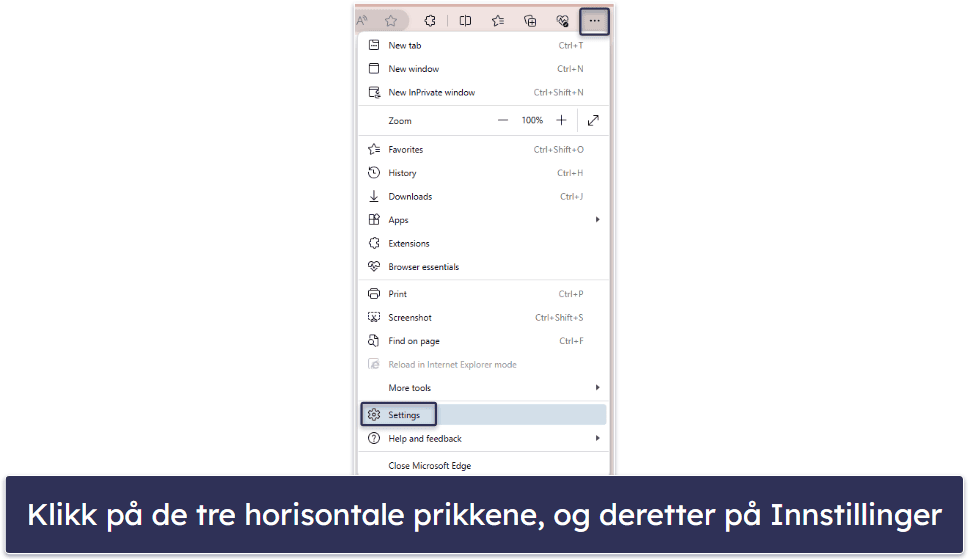This screenshot has width=969, height=559.
Task: Click the 100% zoom level value
Action: (x=532, y=120)
